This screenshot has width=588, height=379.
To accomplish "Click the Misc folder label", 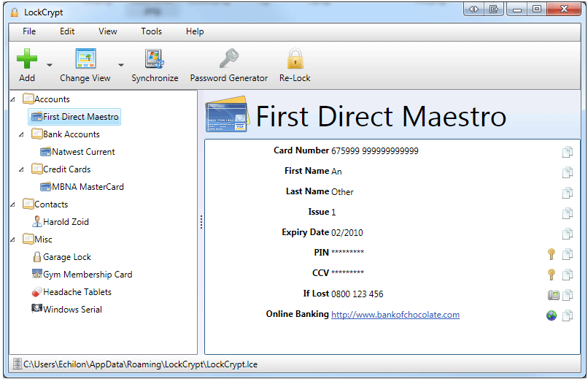I will pos(43,240).
